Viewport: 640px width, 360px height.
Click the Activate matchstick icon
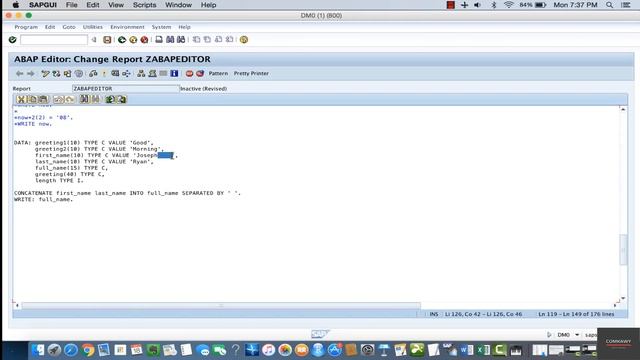[104, 73]
